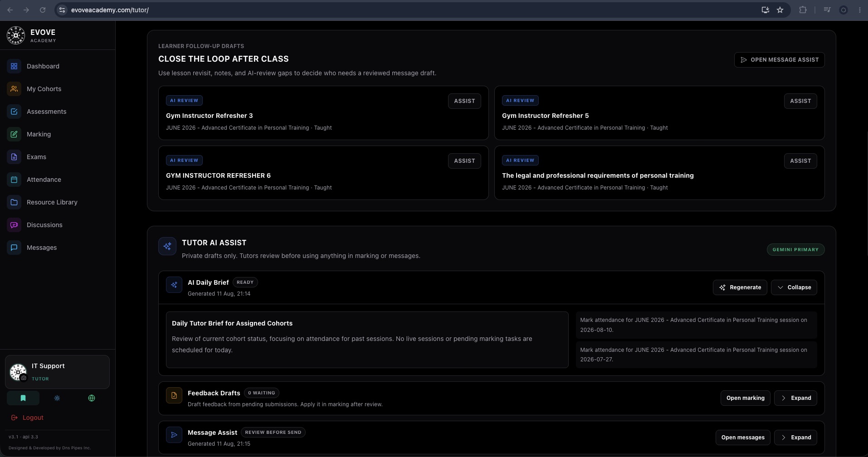Open the Exams section
Viewport: 868px width, 457px height.
coord(57,157)
